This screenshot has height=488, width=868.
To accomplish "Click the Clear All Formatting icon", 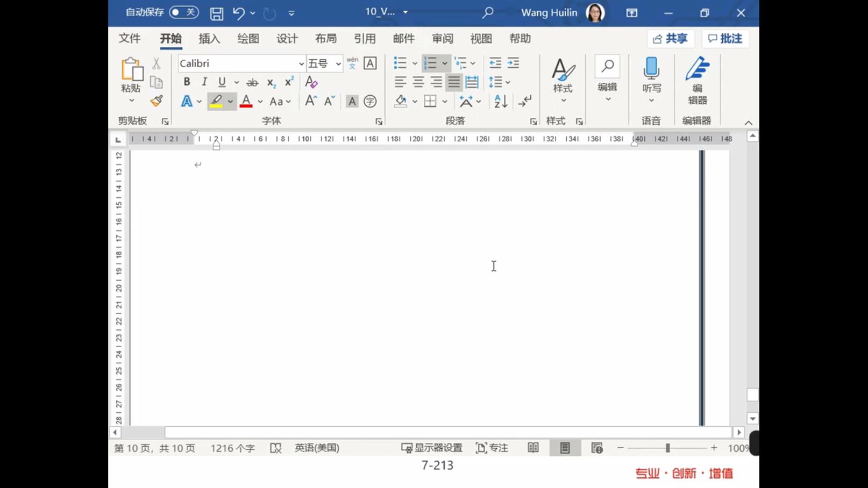I will pyautogui.click(x=311, y=82).
